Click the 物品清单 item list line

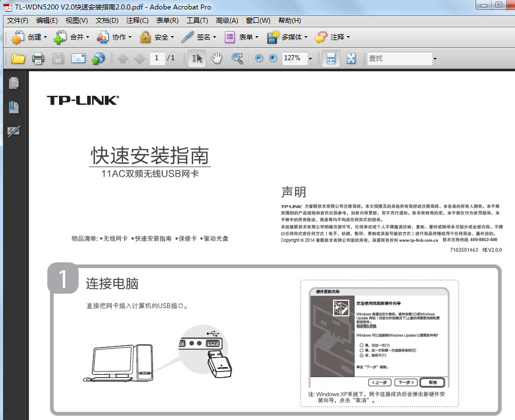[x=150, y=238]
